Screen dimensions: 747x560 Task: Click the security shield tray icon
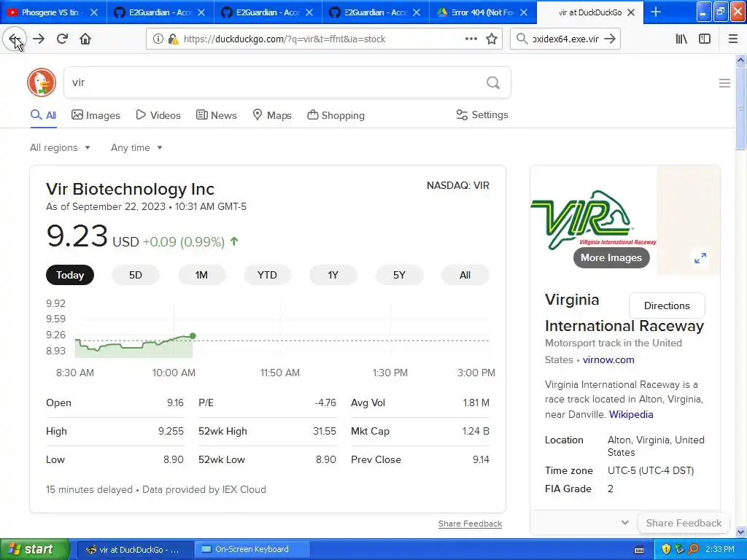(666, 549)
